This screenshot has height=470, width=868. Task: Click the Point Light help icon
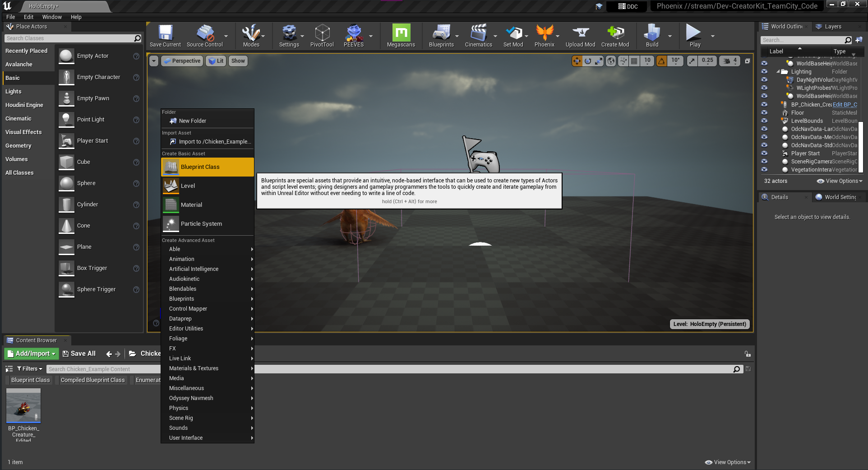pyautogui.click(x=136, y=120)
